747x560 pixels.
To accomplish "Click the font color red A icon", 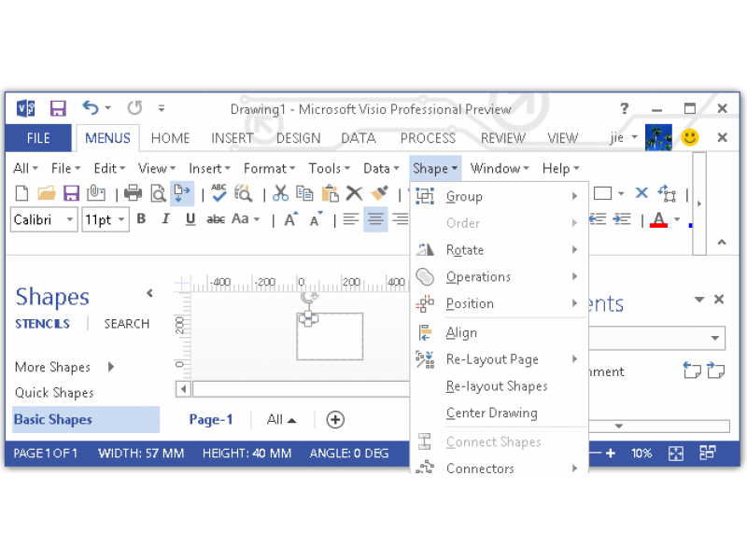I will click(658, 219).
